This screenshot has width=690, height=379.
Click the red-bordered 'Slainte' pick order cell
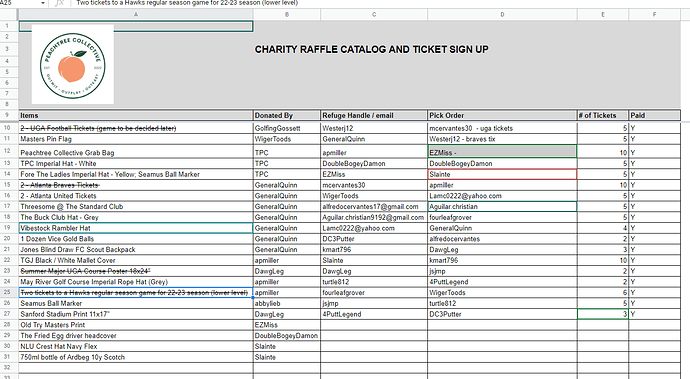[x=502, y=174]
